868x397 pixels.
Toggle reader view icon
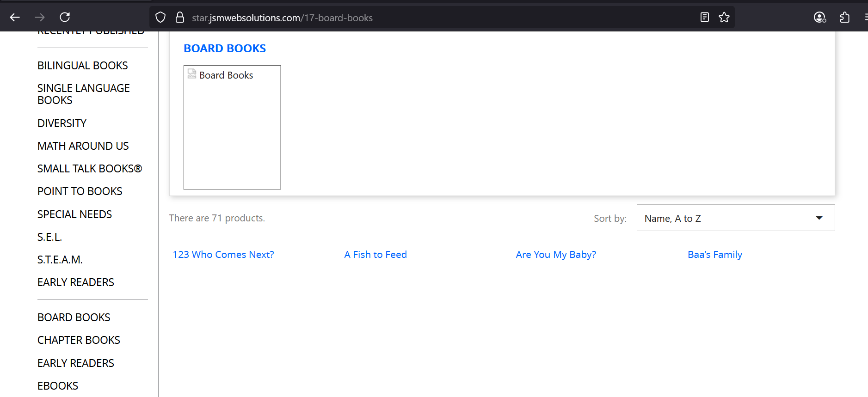[x=704, y=18]
